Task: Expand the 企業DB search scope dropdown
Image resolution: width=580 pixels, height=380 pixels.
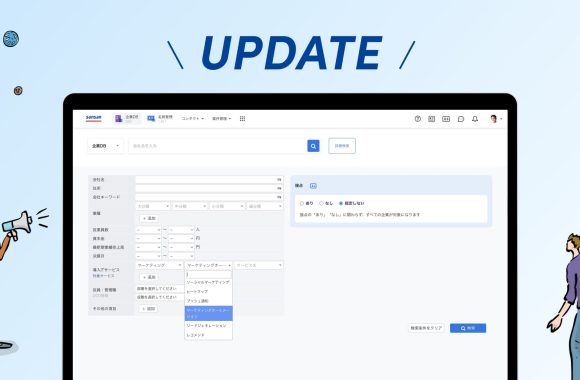Action: pos(105,146)
